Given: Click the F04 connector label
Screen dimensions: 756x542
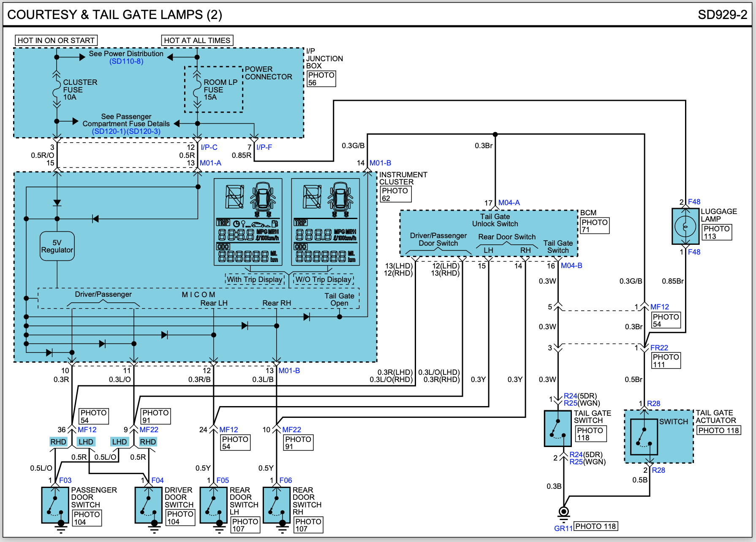Looking at the screenshot, I should [158, 480].
